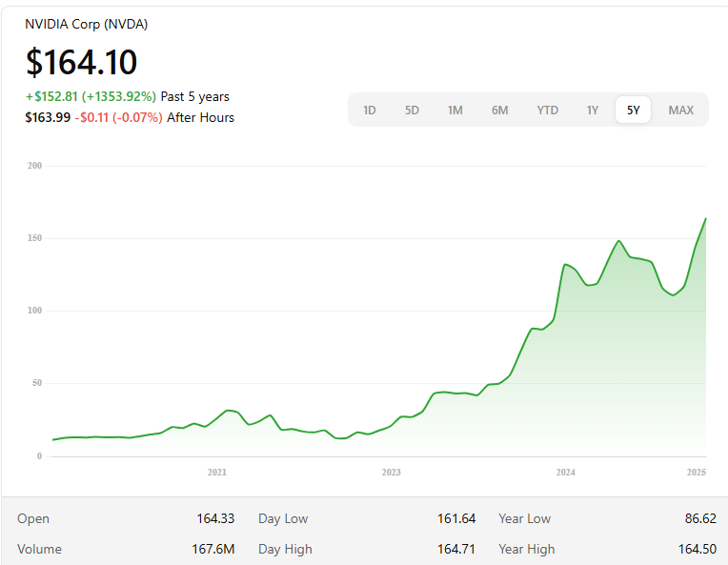Switch chart to 1D range
The image size is (728, 565).
(x=370, y=111)
